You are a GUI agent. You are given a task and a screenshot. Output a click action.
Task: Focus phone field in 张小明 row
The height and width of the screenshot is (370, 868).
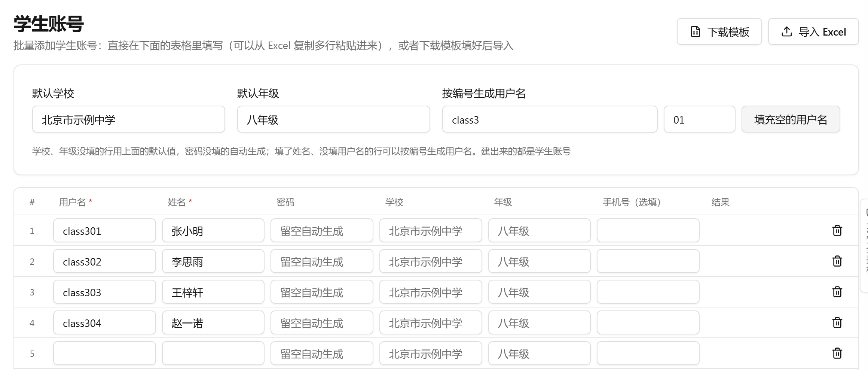click(648, 230)
